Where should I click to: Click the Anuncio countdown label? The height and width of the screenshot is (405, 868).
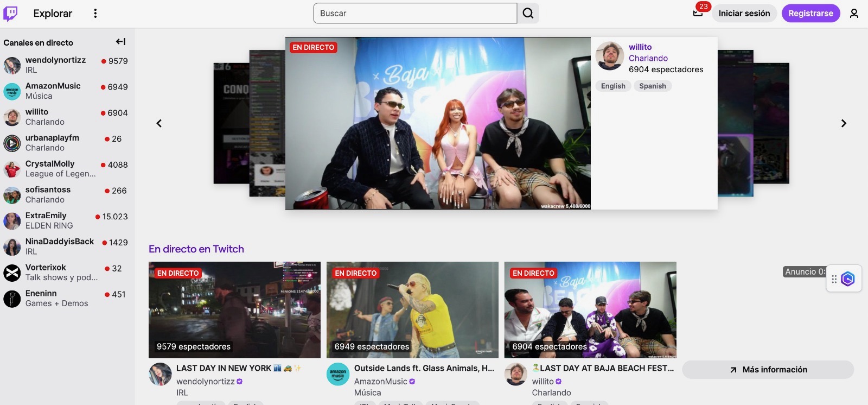coord(804,272)
